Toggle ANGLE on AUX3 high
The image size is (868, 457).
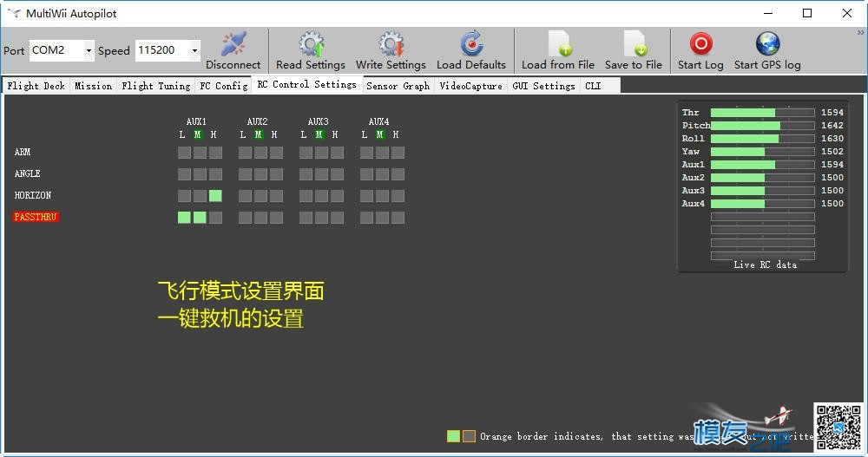[337, 174]
